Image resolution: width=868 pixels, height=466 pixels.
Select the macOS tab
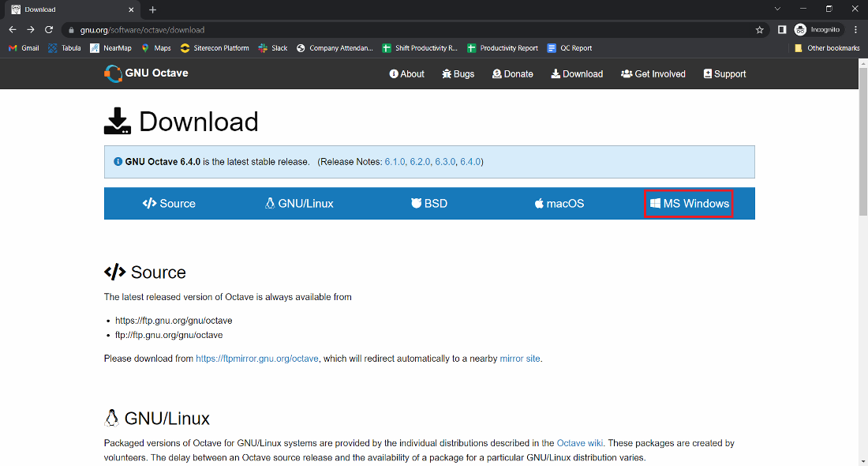559,203
